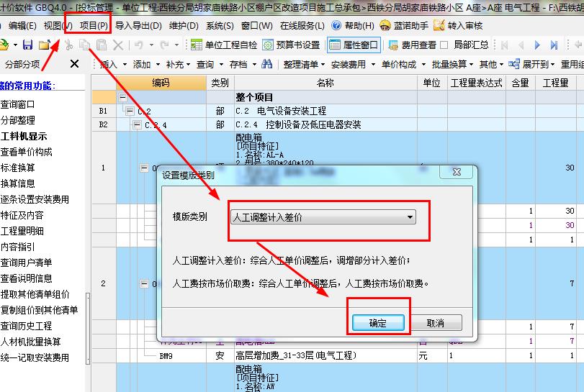Close the 分部分项 side panel
This screenshot has width=584, height=392.
[x=74, y=64]
